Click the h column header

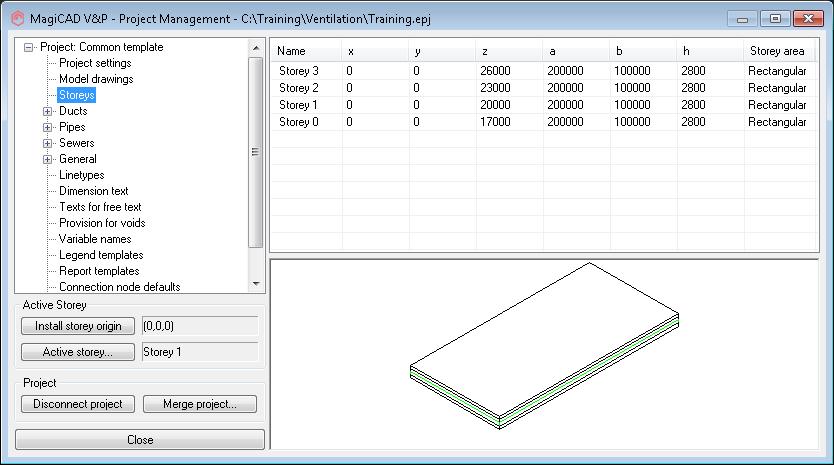(x=710, y=51)
